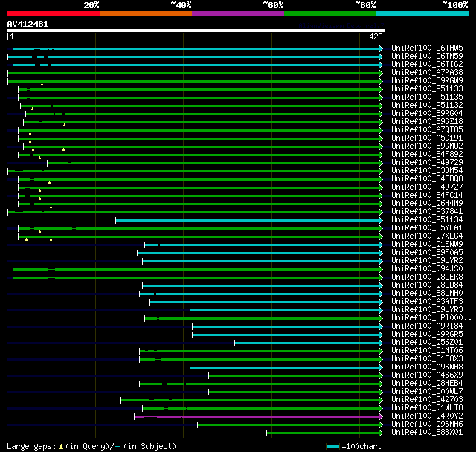476x452 pixels.
Task: Click the white AV412481 query bar
Action: [196, 30]
